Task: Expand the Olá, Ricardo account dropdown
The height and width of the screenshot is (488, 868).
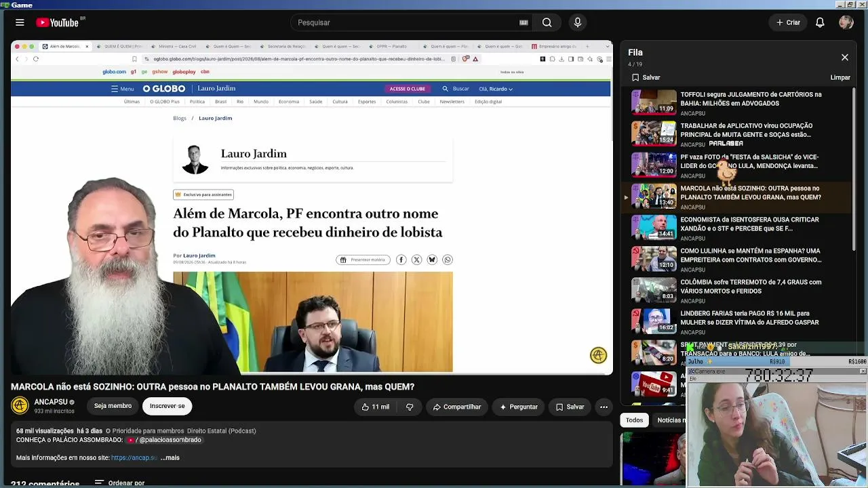Action: 496,89
